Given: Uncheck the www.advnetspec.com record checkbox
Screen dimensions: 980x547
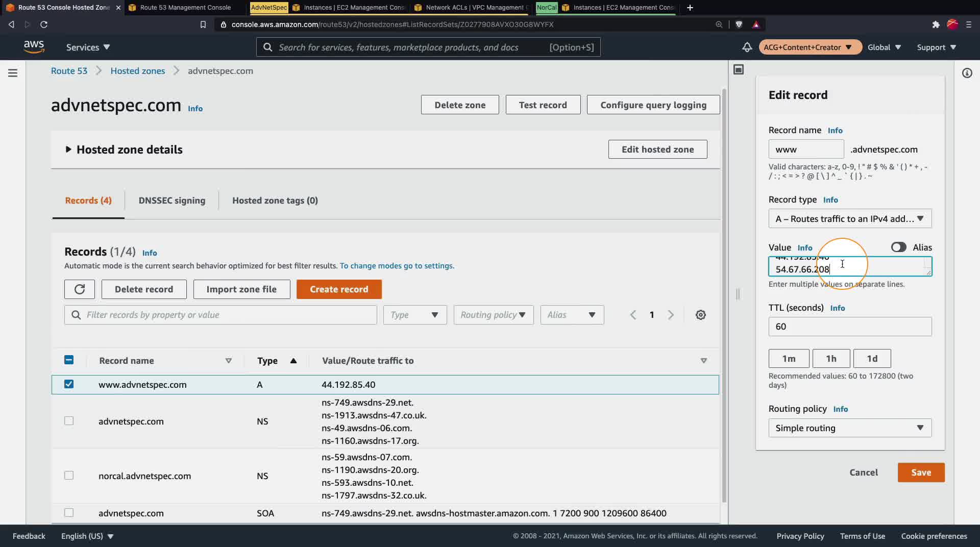Looking at the screenshot, I should (69, 384).
